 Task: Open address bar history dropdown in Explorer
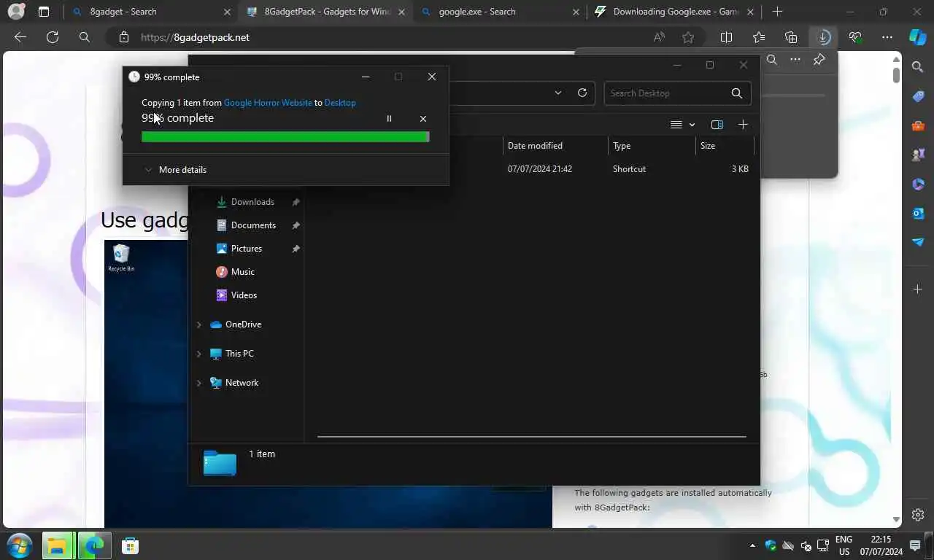[558, 93]
